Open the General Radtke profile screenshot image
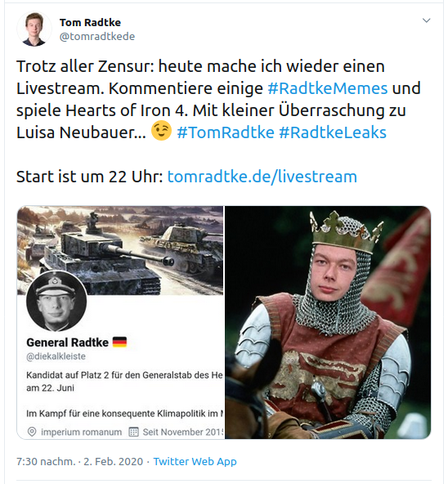This screenshot has width=448, height=484. [120, 322]
